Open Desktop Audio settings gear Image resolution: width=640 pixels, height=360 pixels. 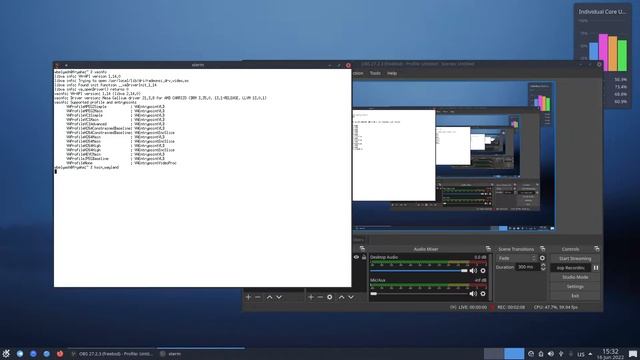(x=483, y=271)
